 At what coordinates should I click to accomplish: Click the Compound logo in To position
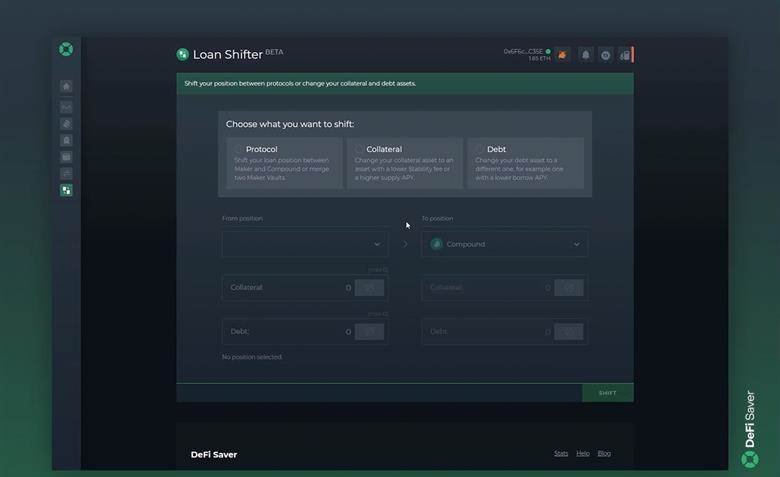436,244
